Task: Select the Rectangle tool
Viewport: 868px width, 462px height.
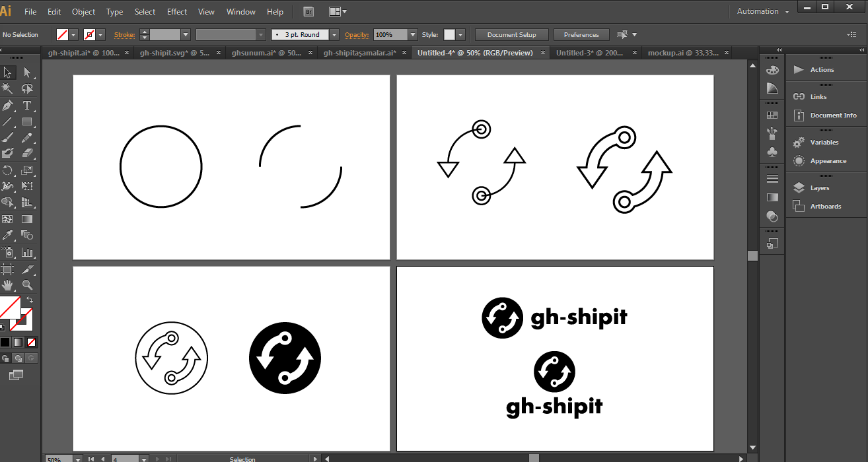Action: point(27,121)
